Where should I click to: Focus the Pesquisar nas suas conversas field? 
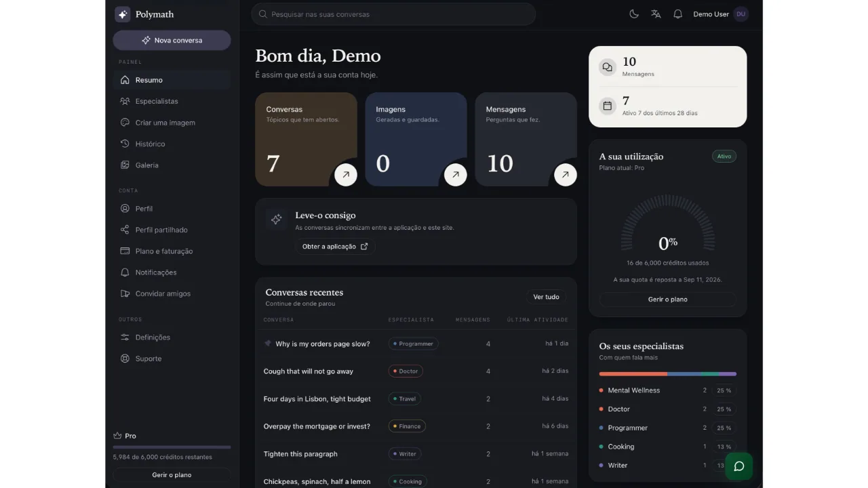click(393, 14)
